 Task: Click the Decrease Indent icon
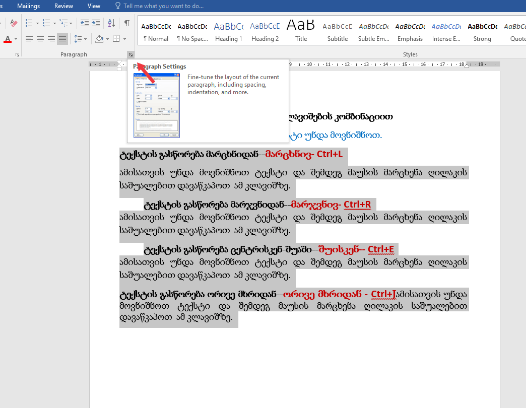coord(85,23)
